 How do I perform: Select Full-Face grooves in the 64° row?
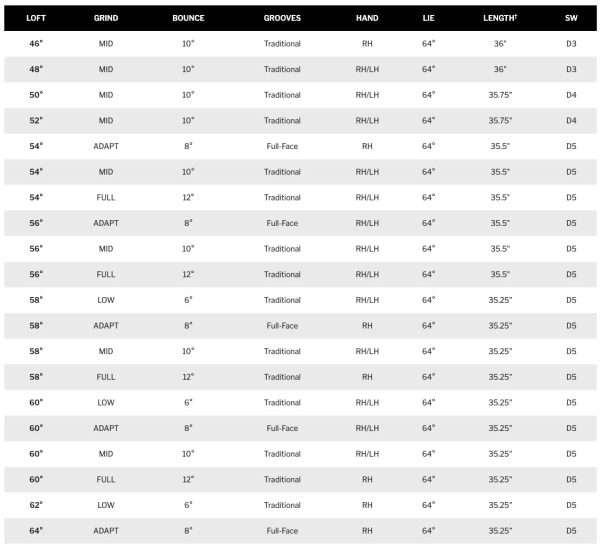[x=282, y=531]
